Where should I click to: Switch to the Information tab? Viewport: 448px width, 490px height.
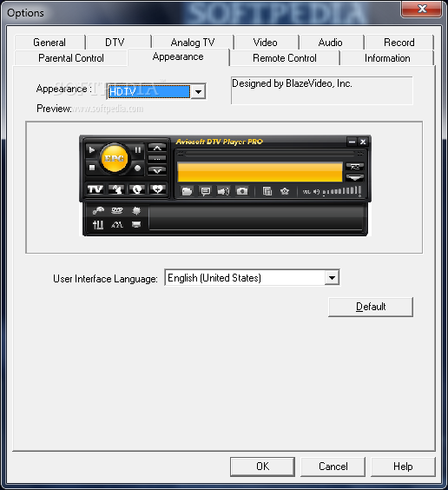click(387, 58)
